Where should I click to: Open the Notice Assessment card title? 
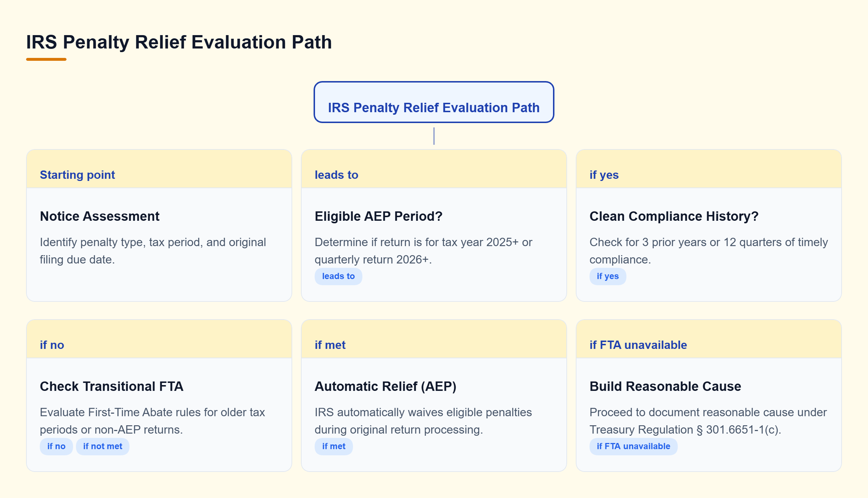[99, 216]
